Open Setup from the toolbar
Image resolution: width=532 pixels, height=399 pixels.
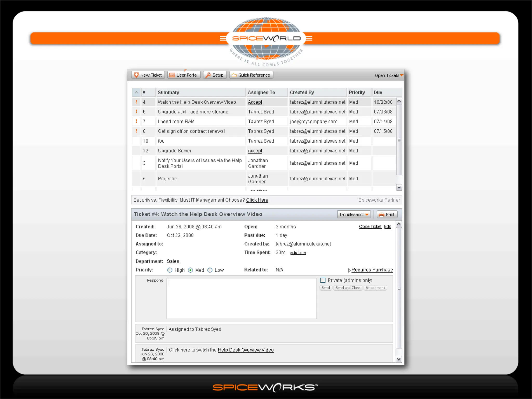pos(215,75)
